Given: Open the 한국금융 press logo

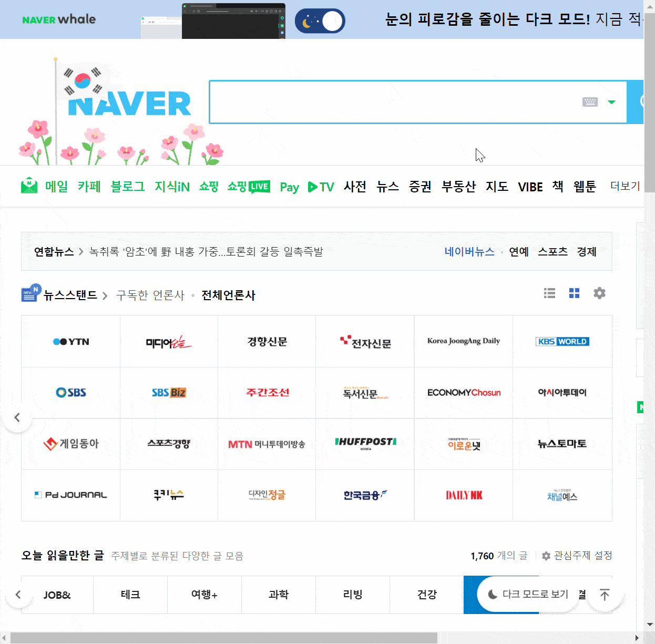Looking at the screenshot, I should pos(365,495).
